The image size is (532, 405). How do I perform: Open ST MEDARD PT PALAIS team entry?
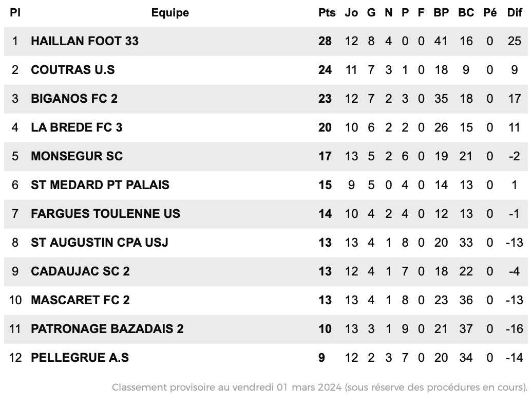point(100,185)
